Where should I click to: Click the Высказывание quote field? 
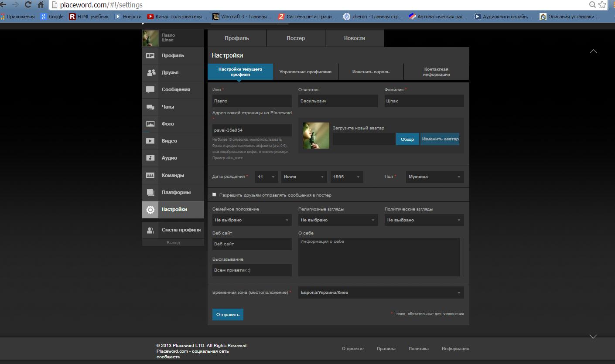252,270
